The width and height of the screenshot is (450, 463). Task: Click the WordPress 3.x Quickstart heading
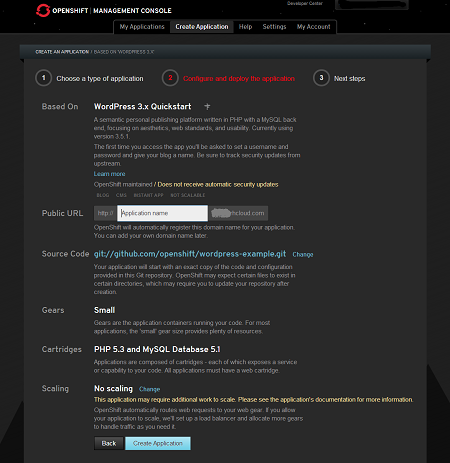tap(143, 107)
